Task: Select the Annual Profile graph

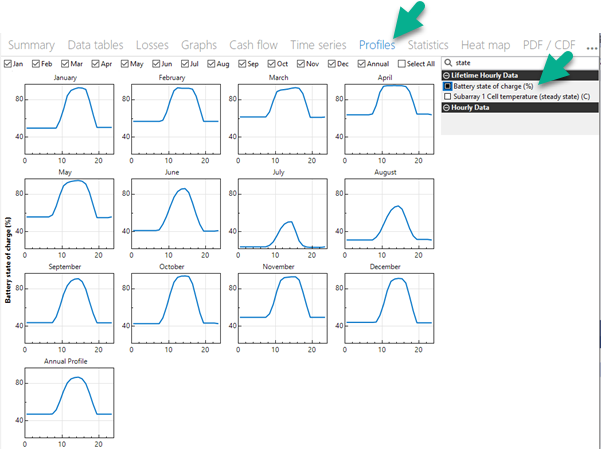Action: 68,407
